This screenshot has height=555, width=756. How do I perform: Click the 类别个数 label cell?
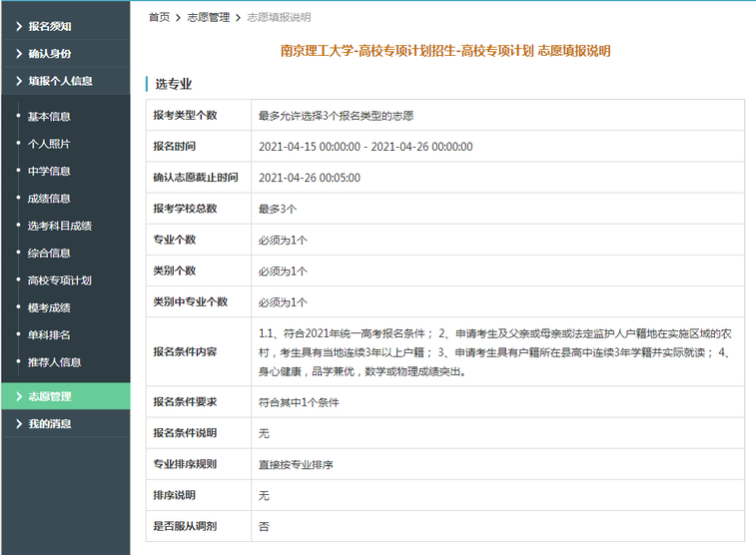[x=199, y=271]
